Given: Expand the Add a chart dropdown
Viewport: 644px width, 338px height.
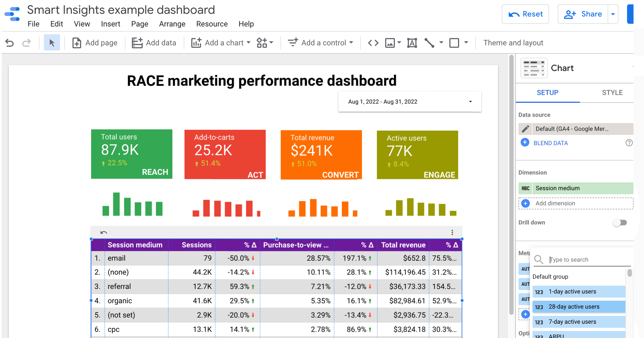Looking at the screenshot, I should pos(248,43).
